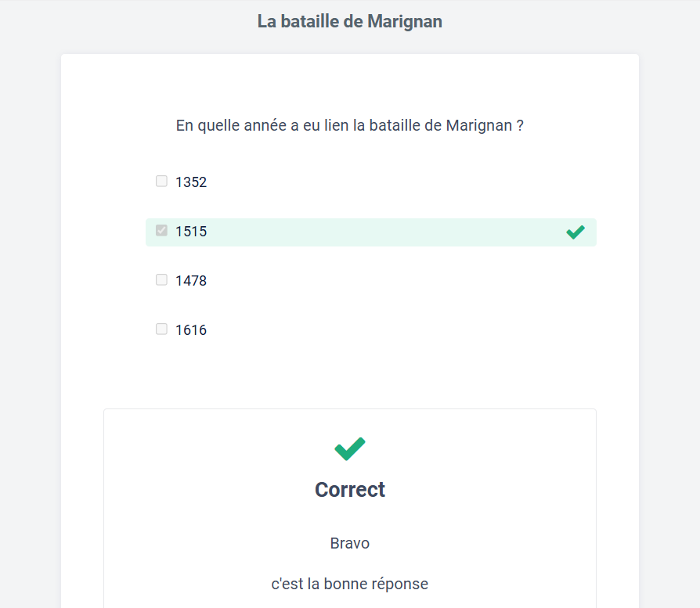Click the empty middle of the highlighted green answer row

[376, 232]
